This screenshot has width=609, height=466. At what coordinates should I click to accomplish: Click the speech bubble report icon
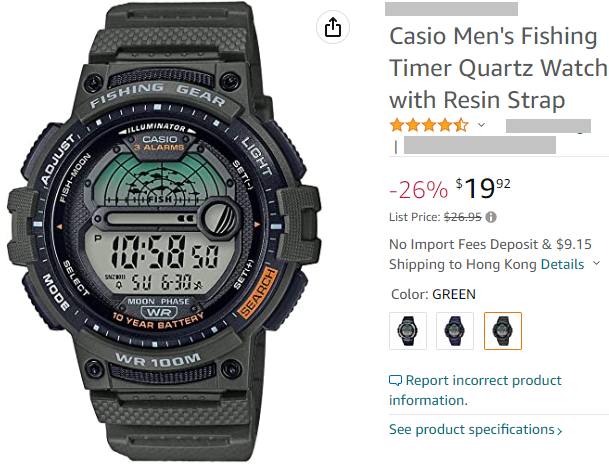pyautogui.click(x=395, y=381)
